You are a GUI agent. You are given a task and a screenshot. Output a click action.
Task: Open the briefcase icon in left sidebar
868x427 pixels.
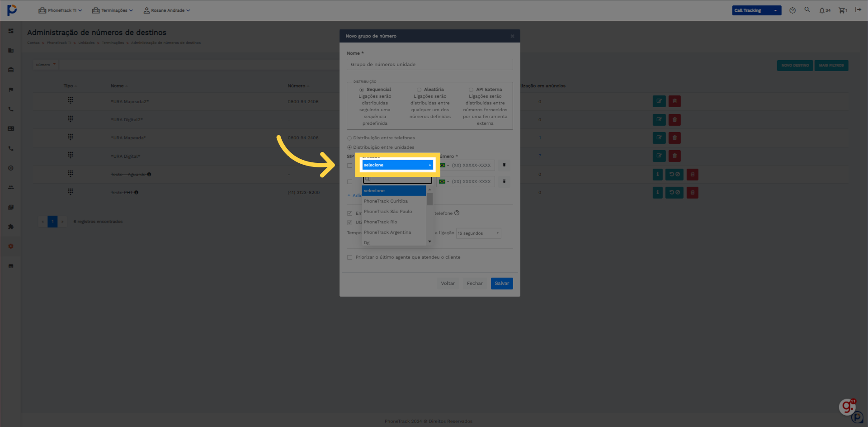click(x=11, y=70)
